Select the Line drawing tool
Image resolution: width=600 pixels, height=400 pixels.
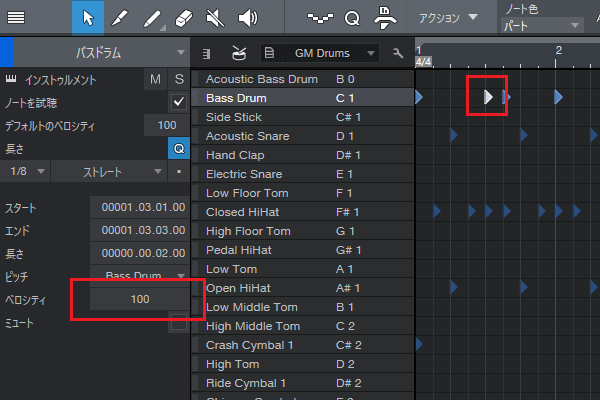pos(150,18)
